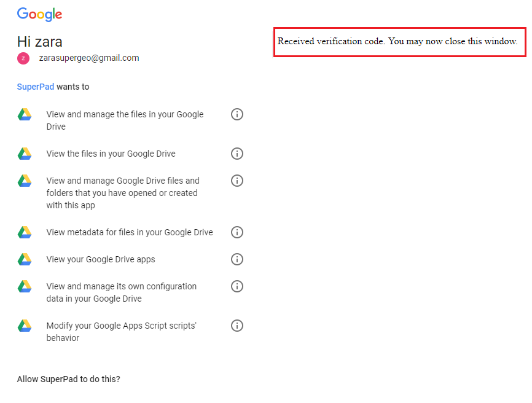This screenshot has height=403, width=532.
Task: Click the Allow SuperPad to do this text
Action: (69, 379)
